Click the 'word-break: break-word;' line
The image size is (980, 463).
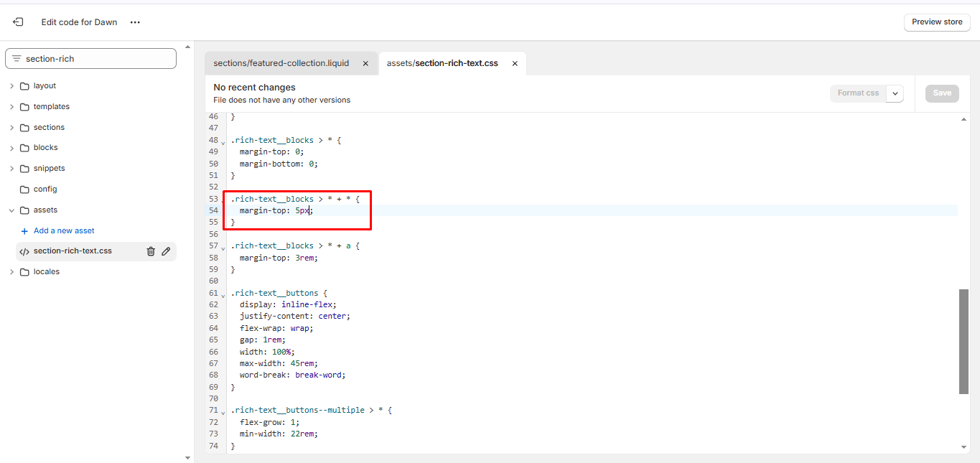click(x=293, y=375)
